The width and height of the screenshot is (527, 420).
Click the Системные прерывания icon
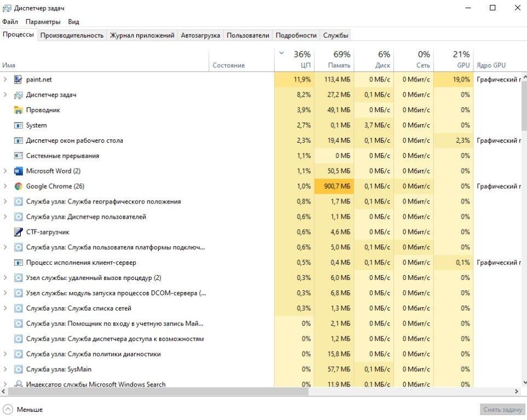click(x=18, y=156)
